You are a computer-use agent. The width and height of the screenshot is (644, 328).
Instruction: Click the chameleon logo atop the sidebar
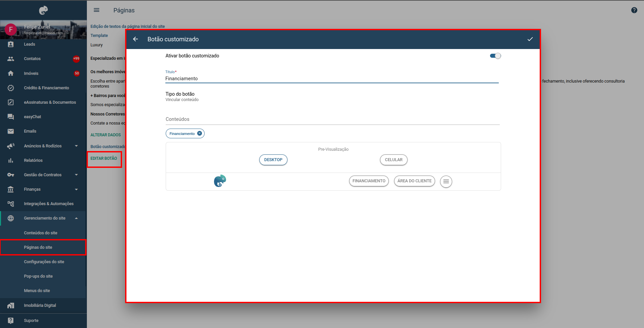(x=43, y=10)
